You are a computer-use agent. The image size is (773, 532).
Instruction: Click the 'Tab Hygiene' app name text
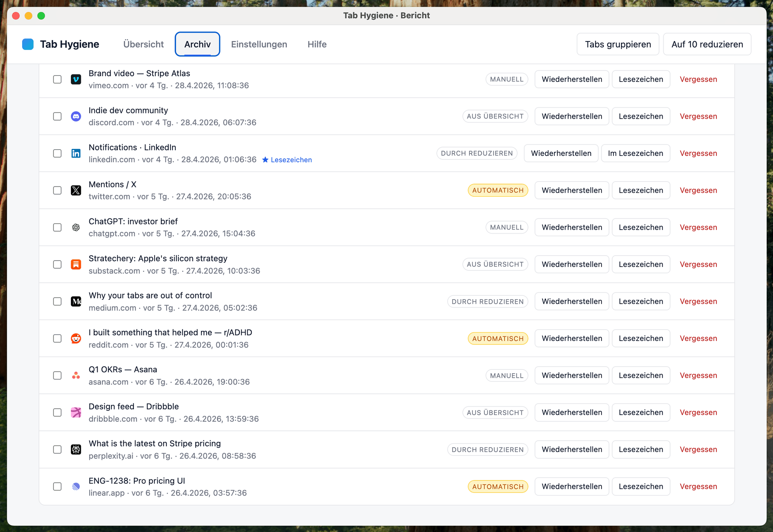pyautogui.click(x=70, y=44)
